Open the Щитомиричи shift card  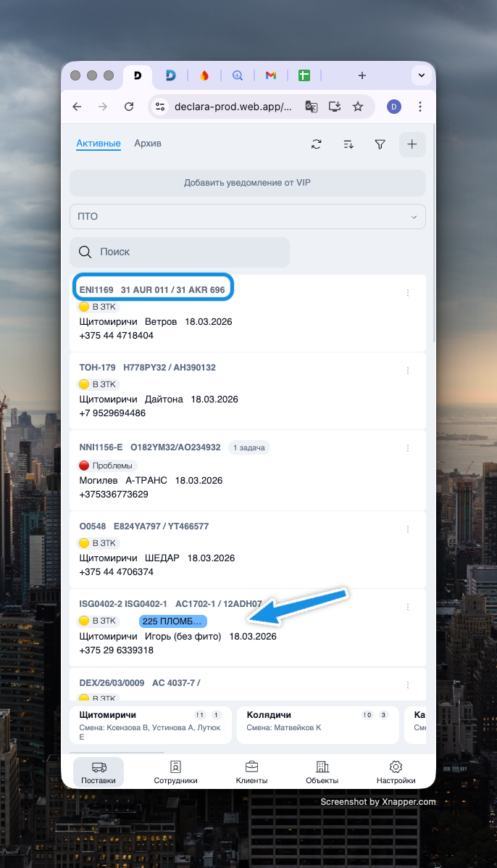point(151,724)
